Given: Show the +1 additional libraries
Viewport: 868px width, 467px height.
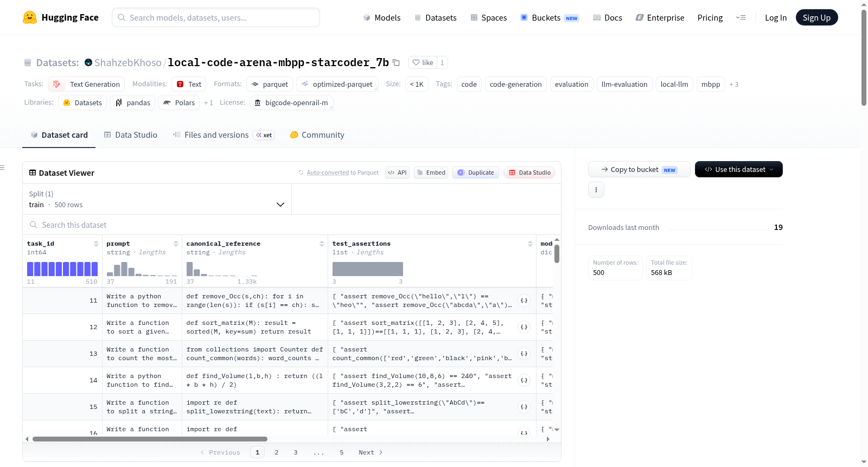Looking at the screenshot, I should tap(208, 103).
